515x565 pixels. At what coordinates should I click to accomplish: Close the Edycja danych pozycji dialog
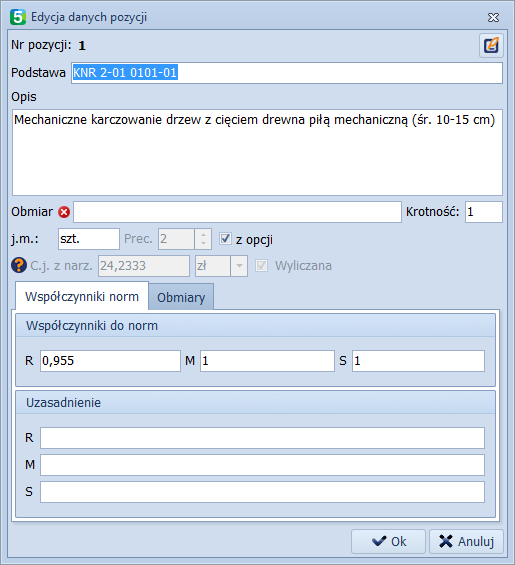493,17
